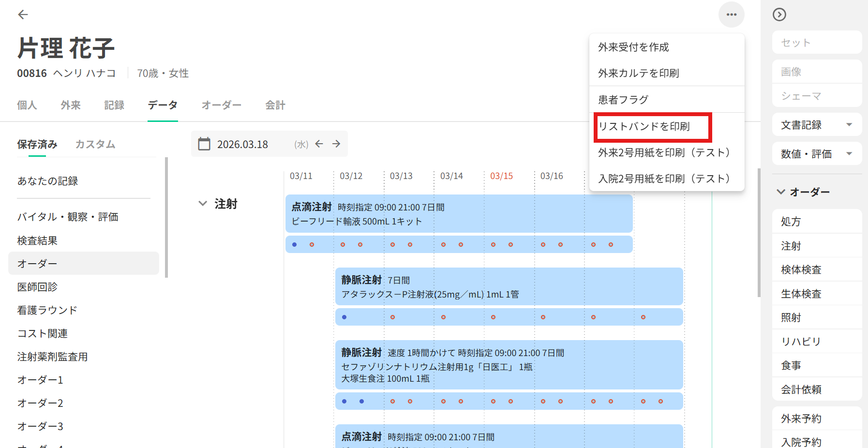Select the 保存済み sub-tab
The image size is (868, 448).
click(37, 144)
